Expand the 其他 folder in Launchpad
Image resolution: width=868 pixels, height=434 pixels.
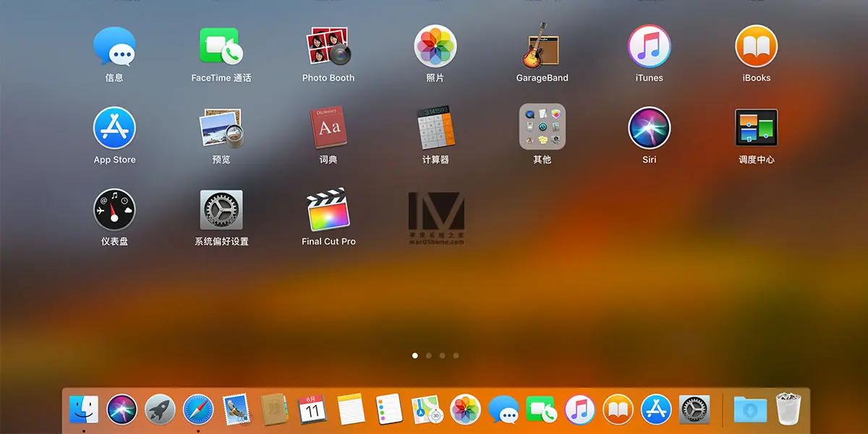[x=542, y=129]
